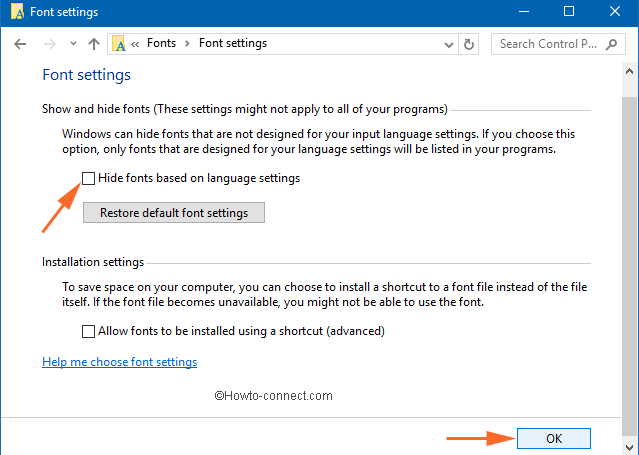Close the Font settings window

tap(615, 11)
